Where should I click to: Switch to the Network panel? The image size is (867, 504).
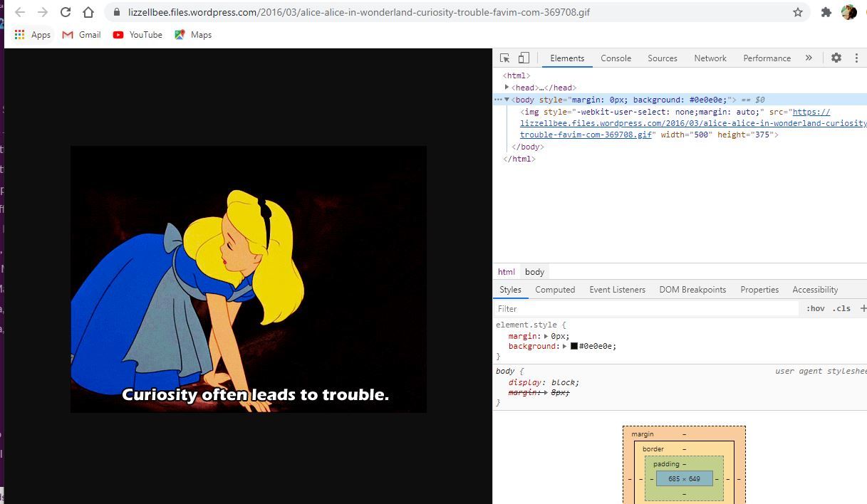(710, 58)
